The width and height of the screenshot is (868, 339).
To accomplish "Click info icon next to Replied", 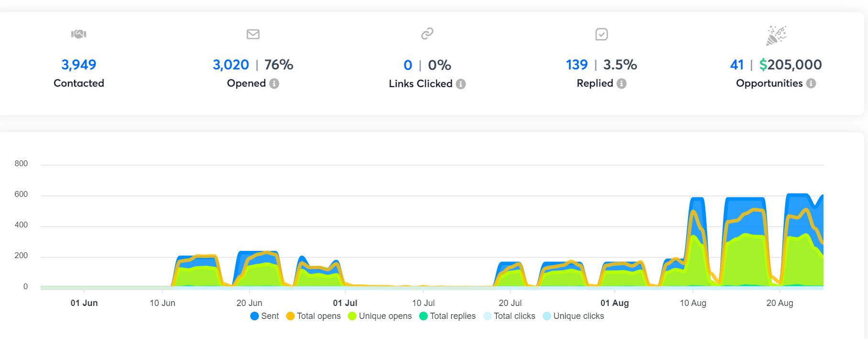I will (x=622, y=83).
